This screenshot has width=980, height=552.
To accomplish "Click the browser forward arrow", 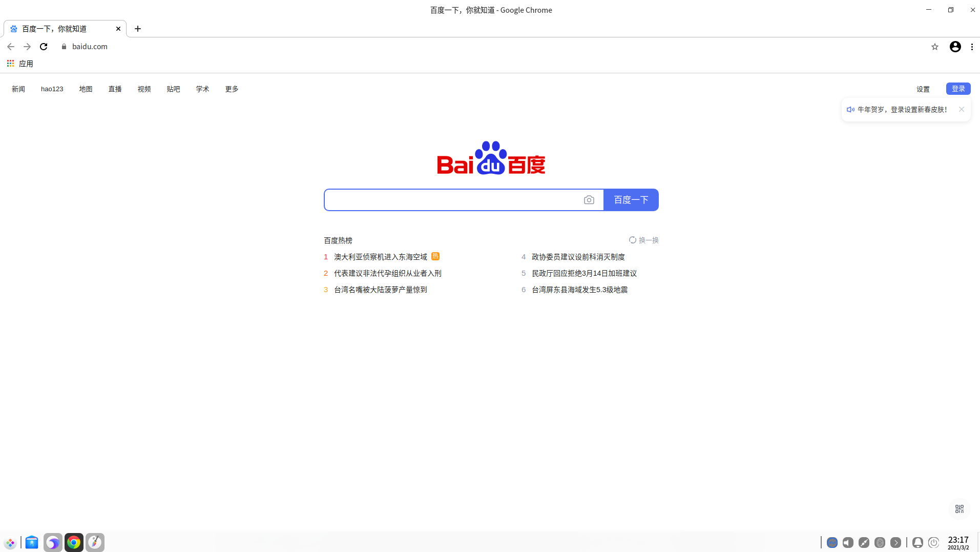I will [x=27, y=47].
